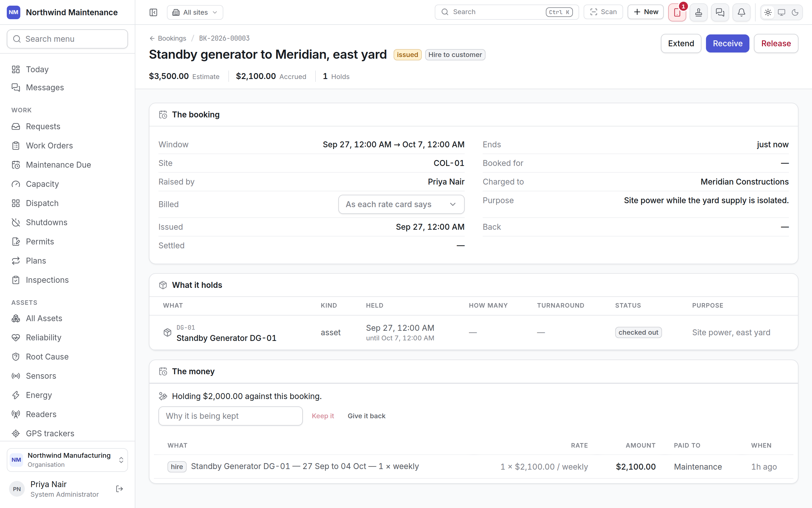This screenshot has height=508, width=812.
Task: Open the red alert device icon
Action: [x=677, y=12]
